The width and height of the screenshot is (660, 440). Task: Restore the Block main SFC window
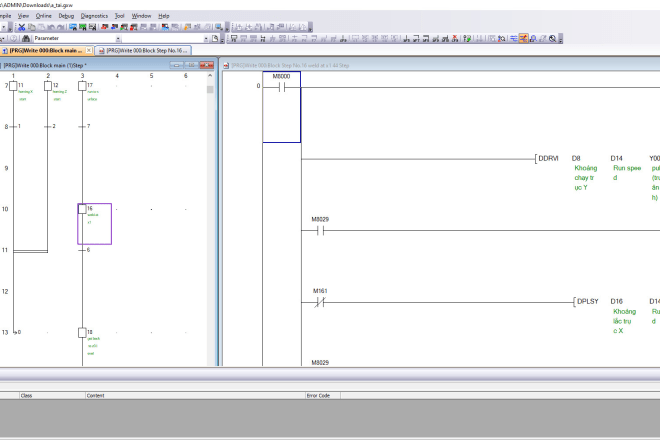click(x=192, y=65)
